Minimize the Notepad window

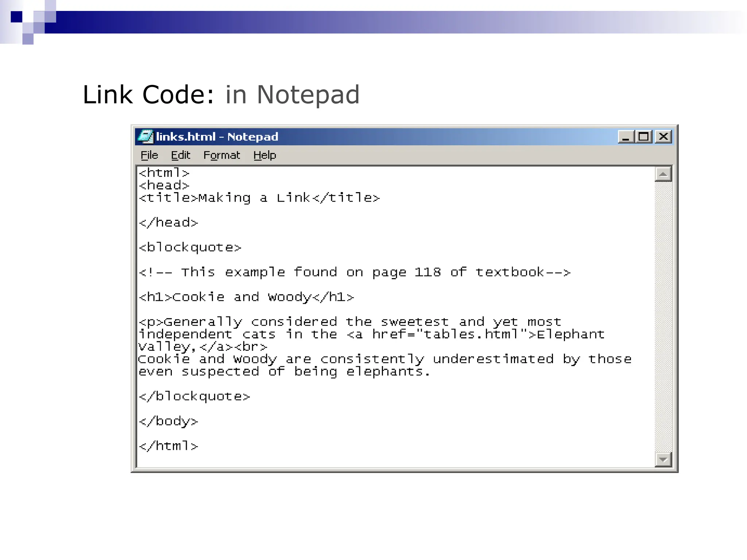[x=626, y=137]
